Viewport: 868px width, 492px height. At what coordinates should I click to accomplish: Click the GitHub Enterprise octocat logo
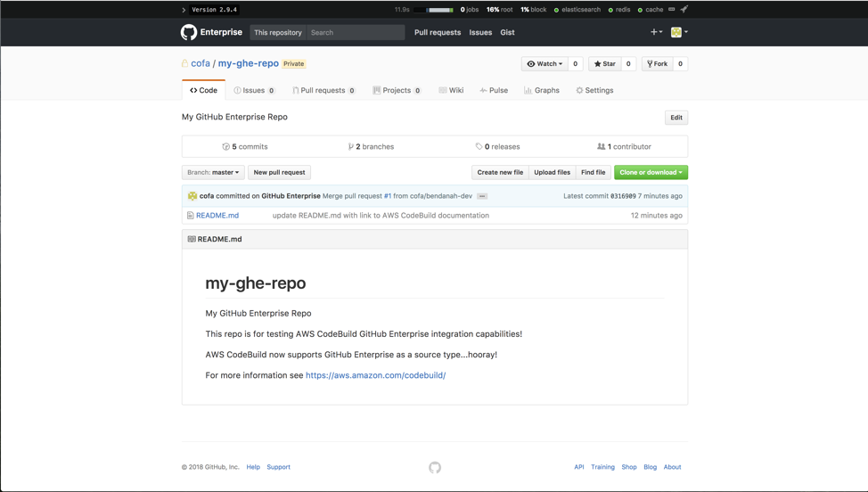tap(189, 32)
